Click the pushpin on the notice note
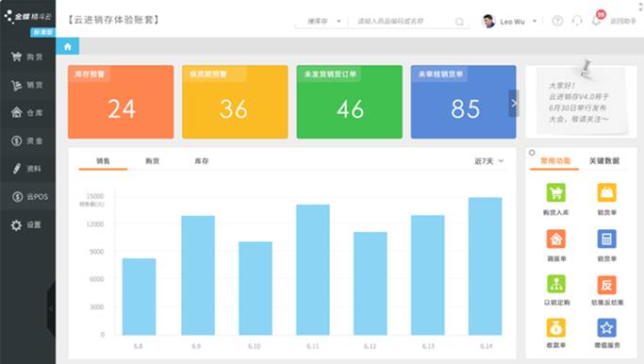Screen dimensions: 644x364 click(586, 68)
